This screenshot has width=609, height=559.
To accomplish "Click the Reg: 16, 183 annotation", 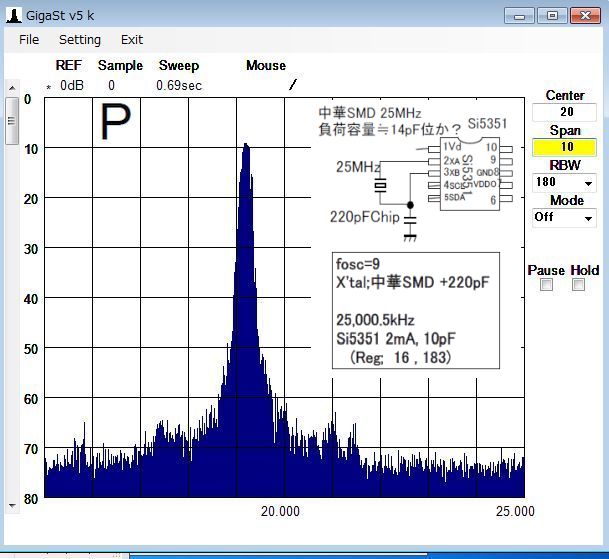I will point(400,357).
